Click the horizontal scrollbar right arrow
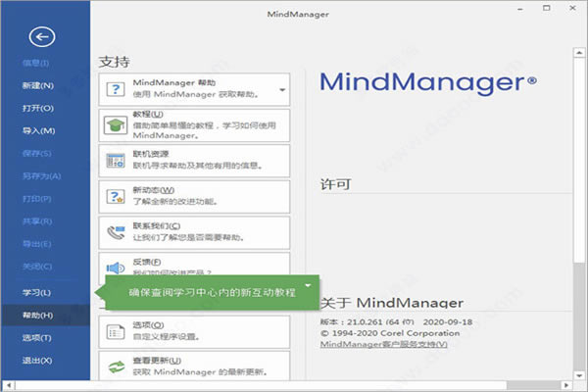Viewport: 588px width, 392px height. [566, 385]
